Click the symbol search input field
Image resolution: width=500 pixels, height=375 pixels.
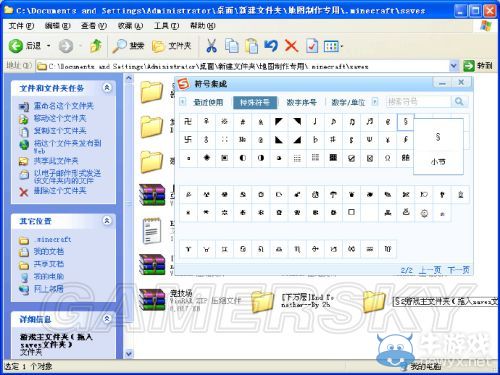(418, 102)
